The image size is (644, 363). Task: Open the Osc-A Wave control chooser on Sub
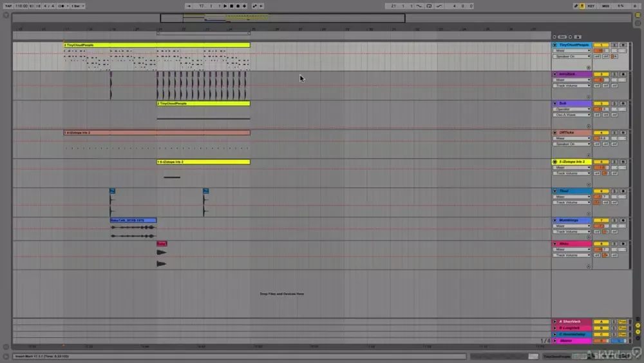(572, 115)
